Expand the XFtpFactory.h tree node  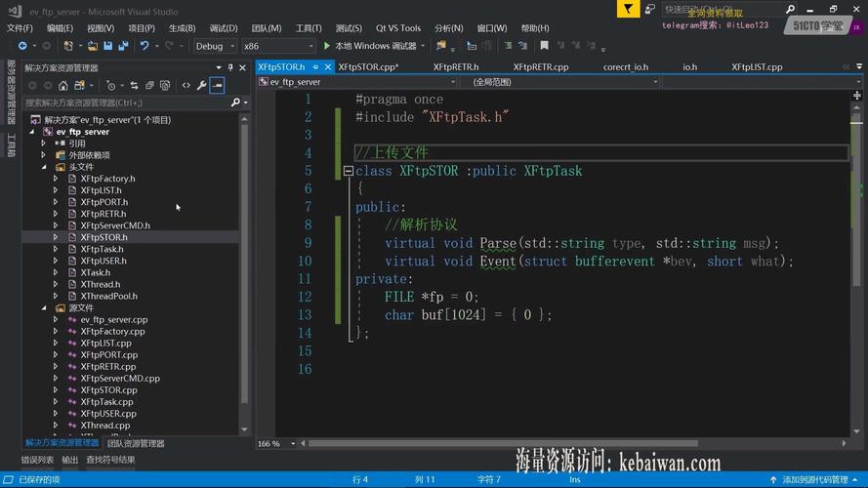click(56, 179)
